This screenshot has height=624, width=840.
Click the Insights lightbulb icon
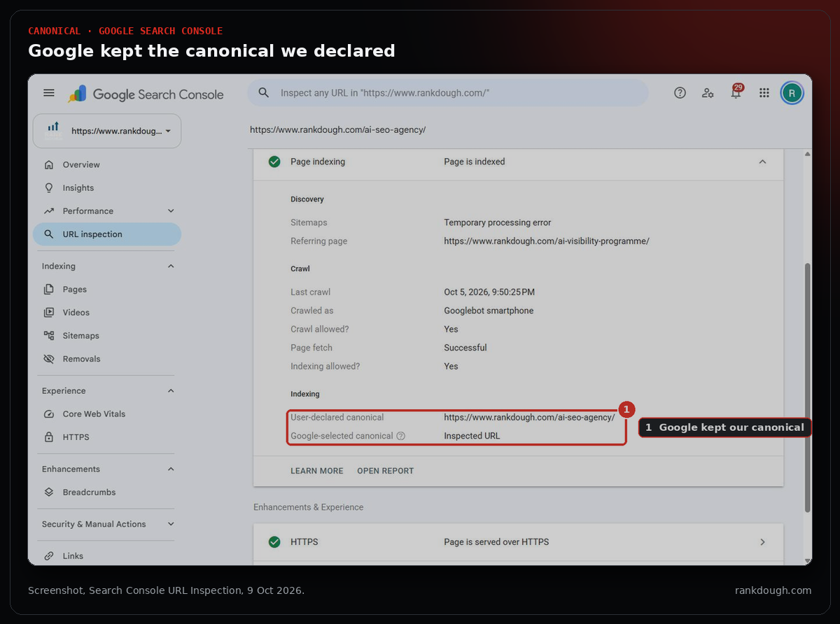coord(49,188)
